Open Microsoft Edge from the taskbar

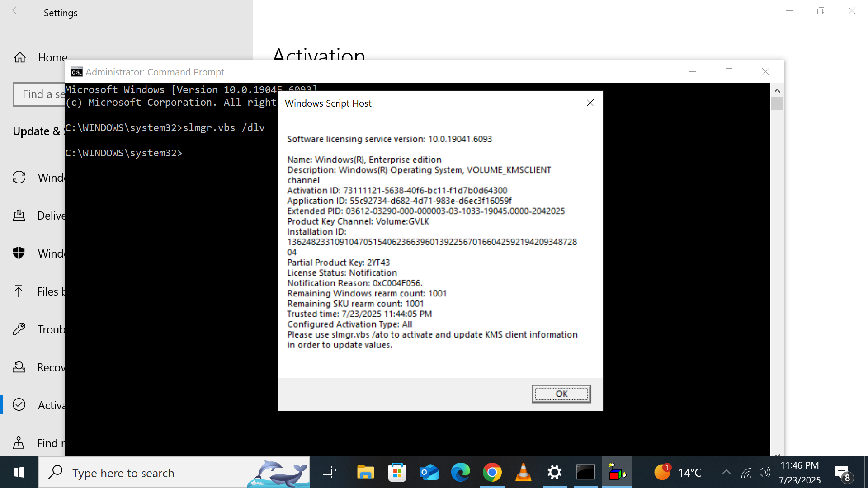click(x=460, y=473)
